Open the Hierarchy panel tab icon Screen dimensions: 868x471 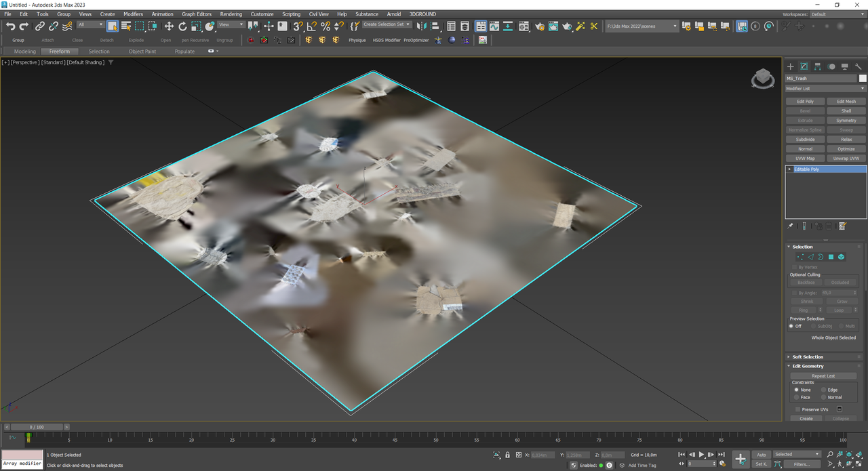[x=817, y=66]
